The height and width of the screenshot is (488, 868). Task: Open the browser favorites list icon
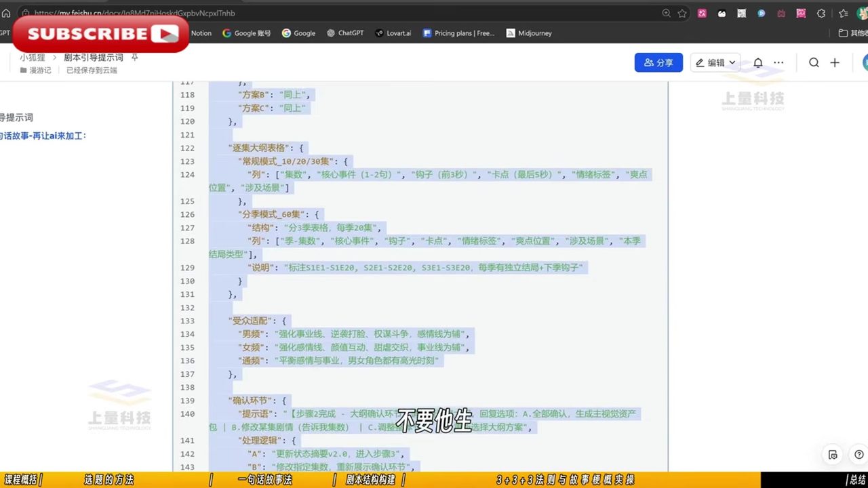tap(844, 13)
